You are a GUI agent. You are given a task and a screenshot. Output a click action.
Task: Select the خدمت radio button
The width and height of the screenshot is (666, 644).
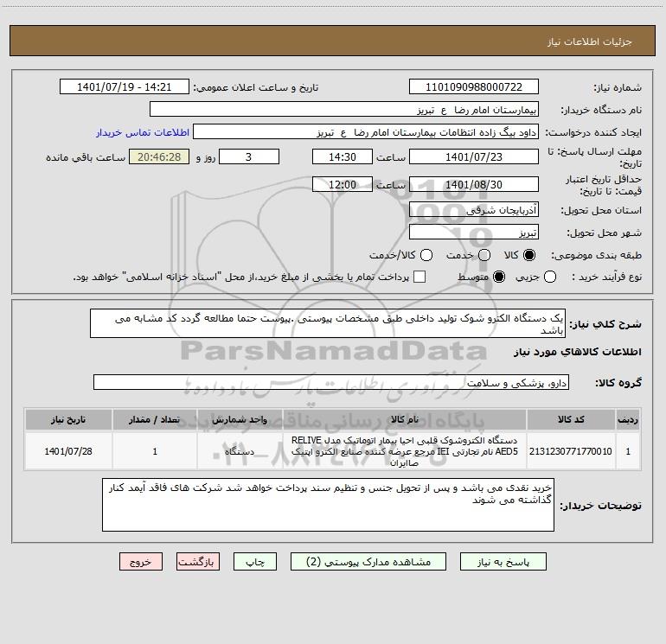point(484,255)
